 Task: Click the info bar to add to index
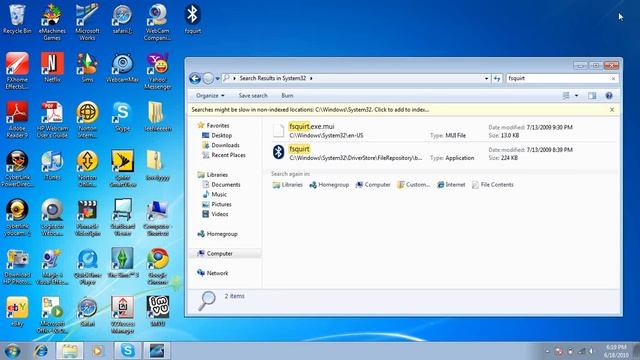[x=310, y=109]
